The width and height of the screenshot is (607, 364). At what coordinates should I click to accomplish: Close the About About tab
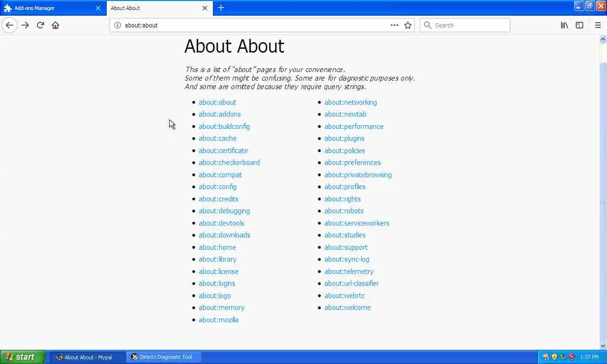tap(205, 8)
